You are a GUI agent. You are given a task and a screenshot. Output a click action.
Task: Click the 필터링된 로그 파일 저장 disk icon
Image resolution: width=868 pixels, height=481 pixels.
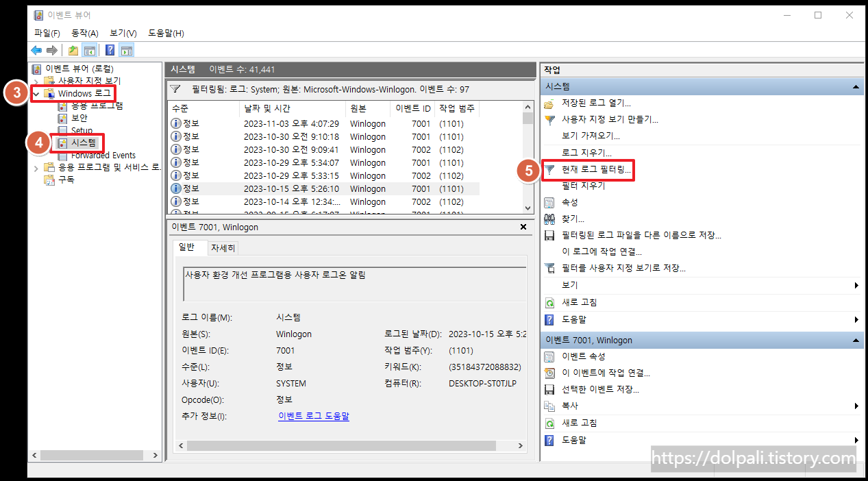548,234
